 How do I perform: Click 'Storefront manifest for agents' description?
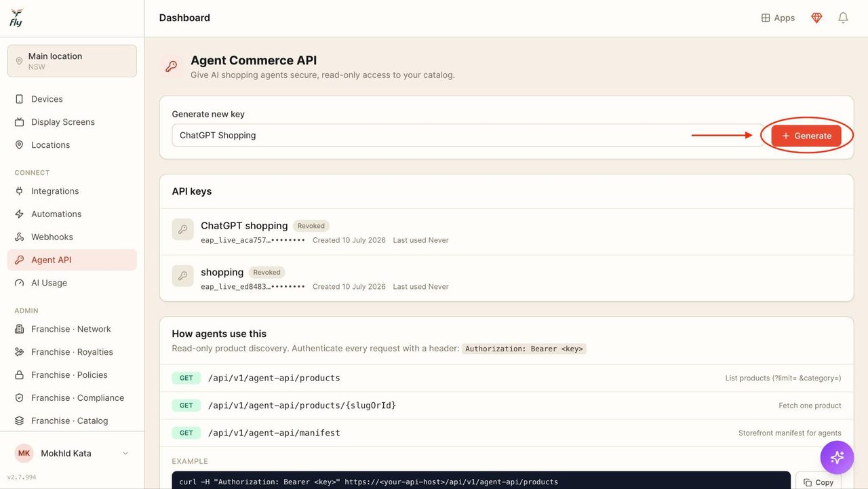tap(790, 433)
